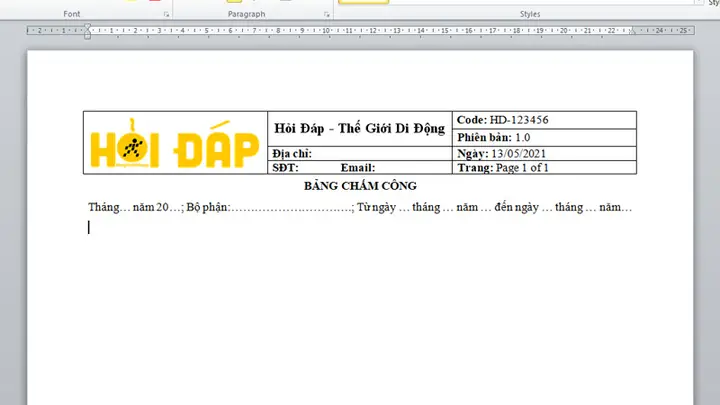This screenshot has width=720, height=405.
Task: Click the horizontal ruler at mark 10
Action: tap(326, 31)
